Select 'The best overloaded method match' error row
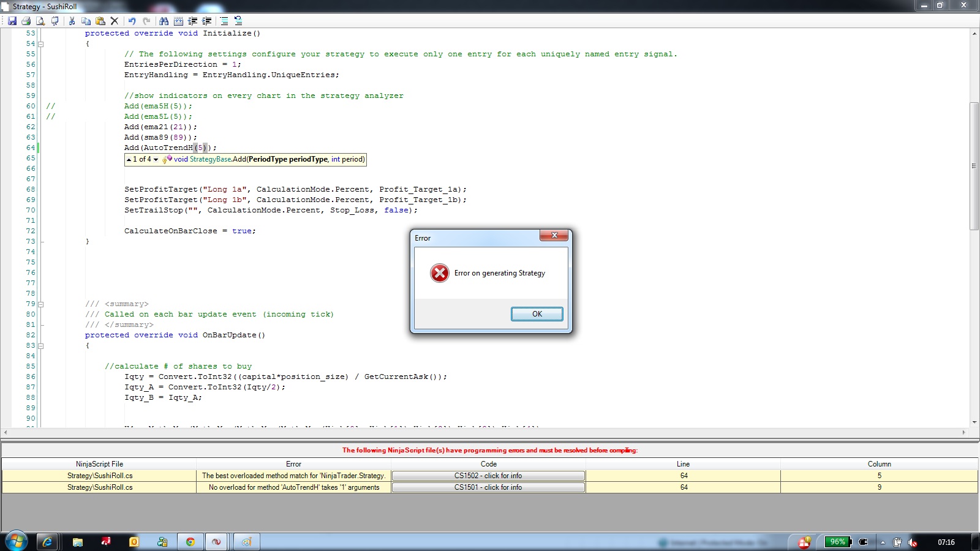 (x=293, y=476)
